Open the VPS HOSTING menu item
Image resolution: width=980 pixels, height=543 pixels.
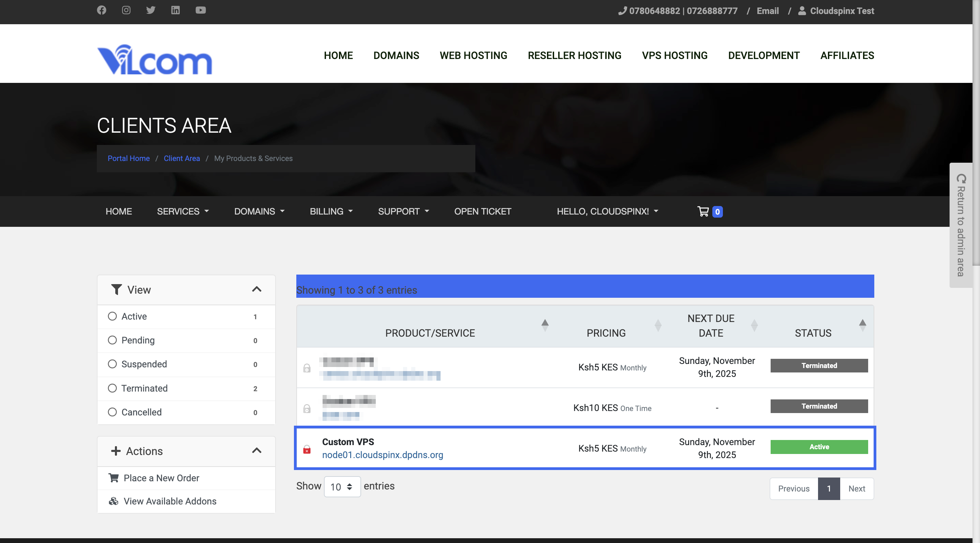tap(674, 56)
